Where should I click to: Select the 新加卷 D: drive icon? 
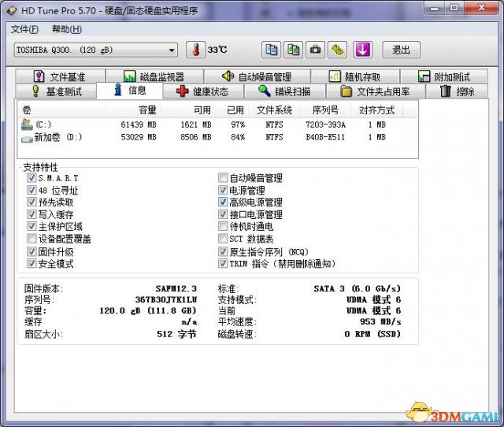point(28,137)
